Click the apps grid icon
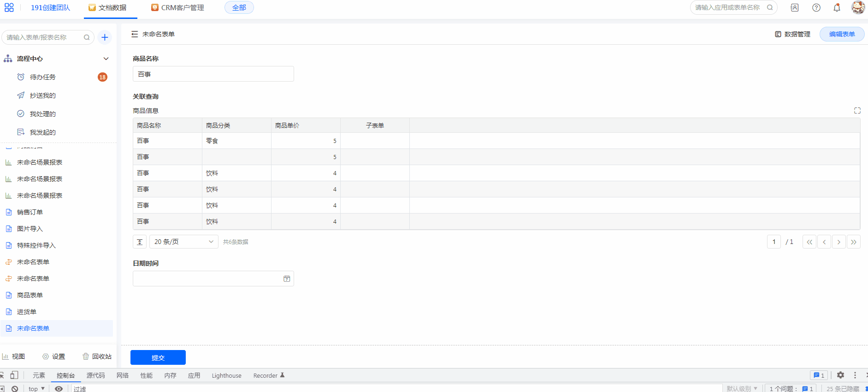Viewport: 868px width, 392px height. coord(9,7)
